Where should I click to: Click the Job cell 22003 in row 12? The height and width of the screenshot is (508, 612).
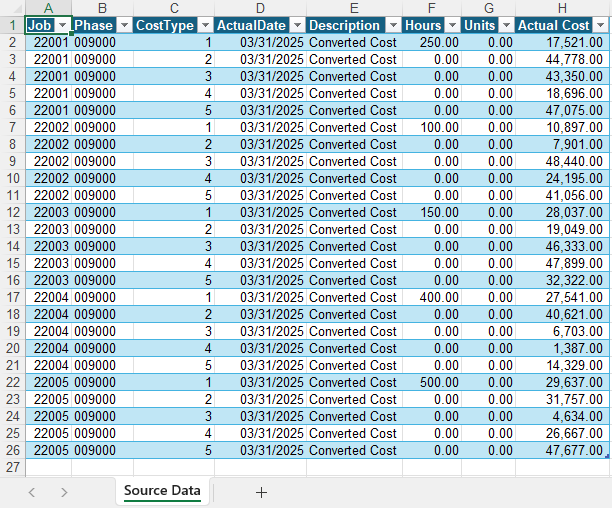pos(48,212)
